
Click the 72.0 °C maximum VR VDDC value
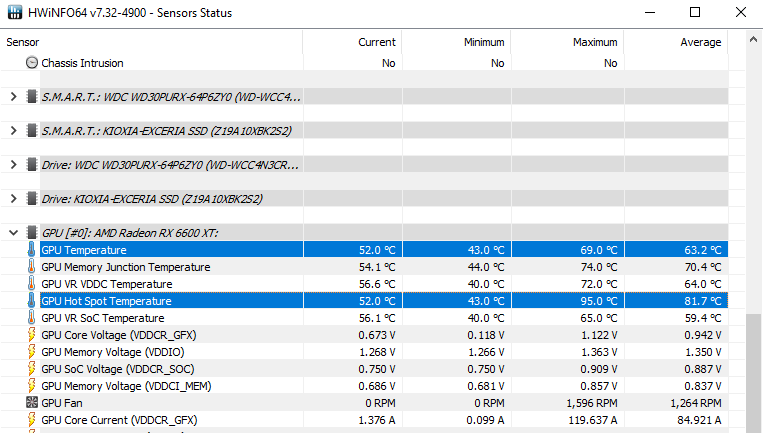pyautogui.click(x=599, y=284)
